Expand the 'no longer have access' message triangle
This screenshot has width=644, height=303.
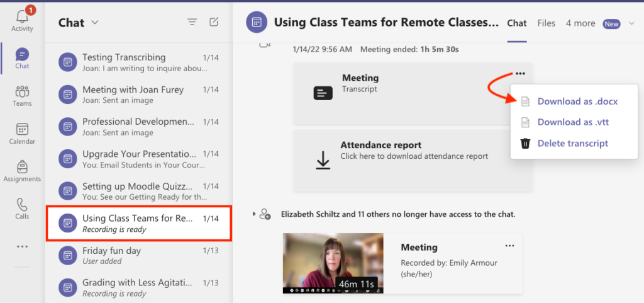(254, 214)
